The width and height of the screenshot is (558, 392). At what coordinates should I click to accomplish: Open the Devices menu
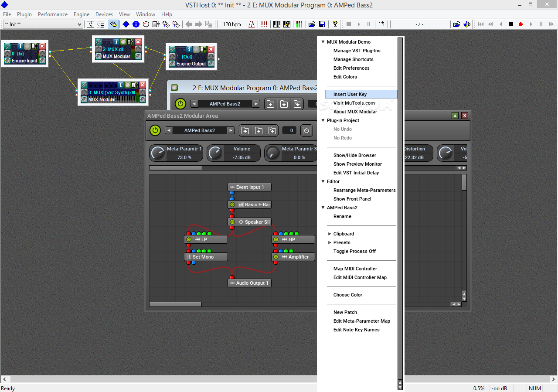point(104,14)
